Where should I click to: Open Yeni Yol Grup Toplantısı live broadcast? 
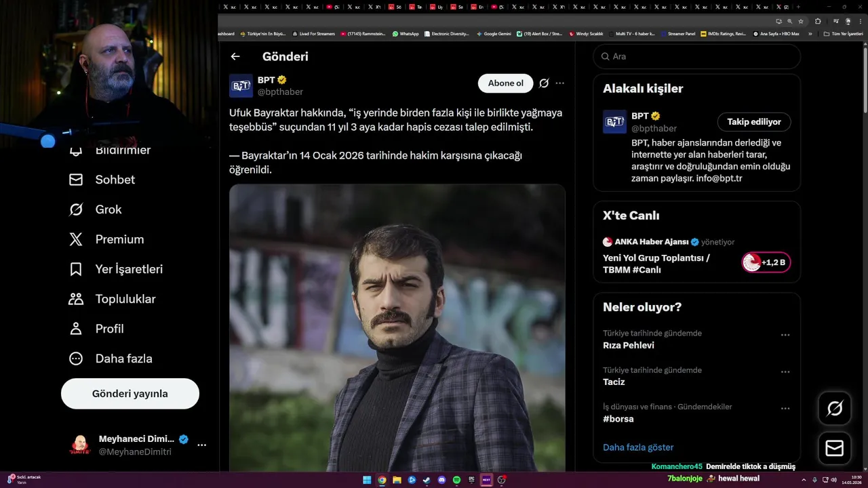pyautogui.click(x=656, y=264)
